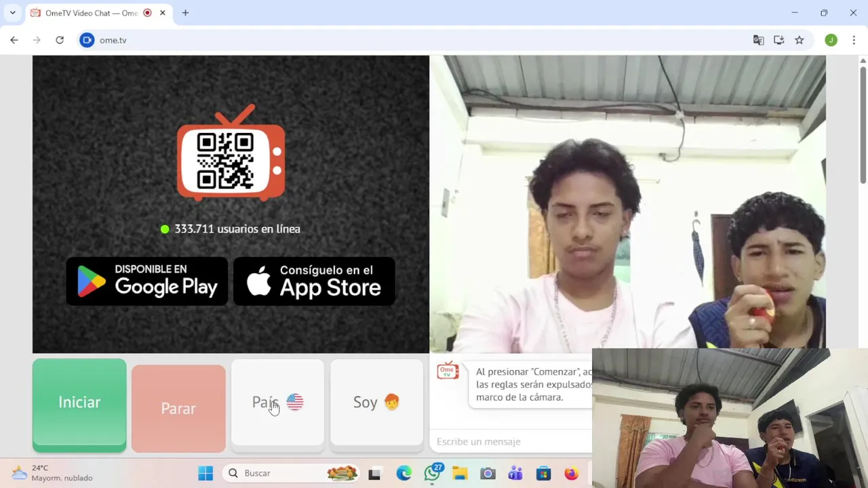Click the 333.711 usuarios en línea text
Screen dimensions: 868x488
237,229
